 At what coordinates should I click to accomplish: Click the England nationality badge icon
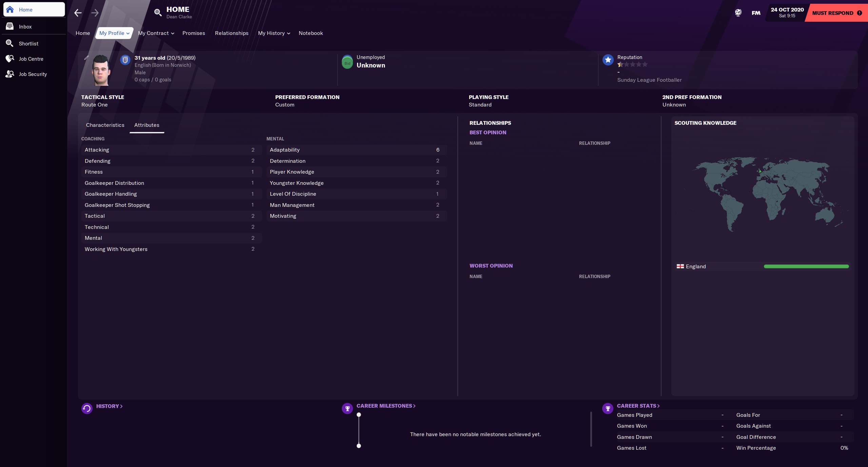click(125, 60)
